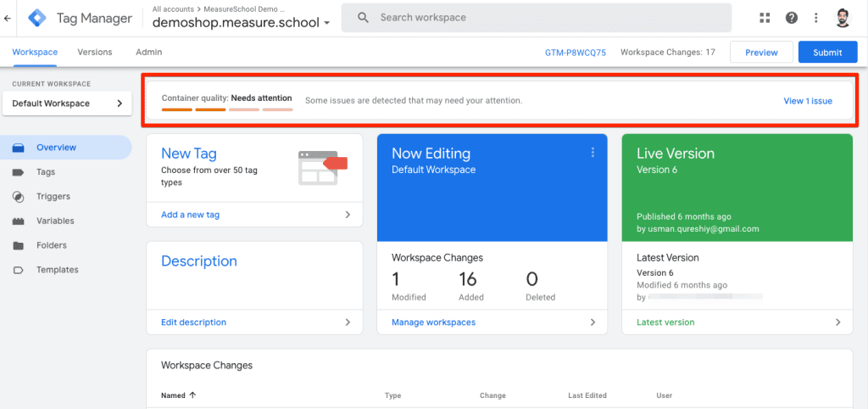Viewport: 868px width, 409px height.
Task: Click the Search workspace field
Action: [536, 18]
